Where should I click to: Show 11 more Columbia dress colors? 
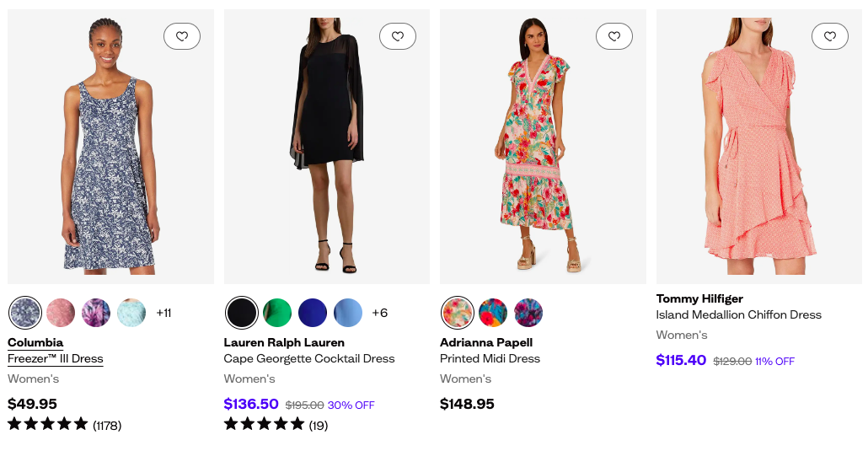tap(163, 313)
